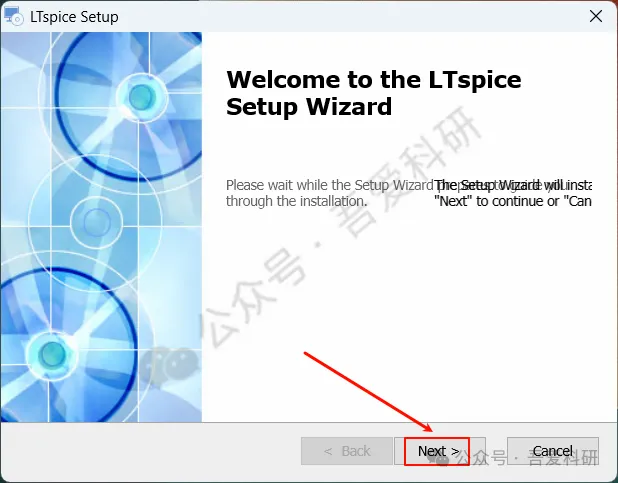
Task: Click the Welcome to the LTspice heading
Action: pos(374,80)
